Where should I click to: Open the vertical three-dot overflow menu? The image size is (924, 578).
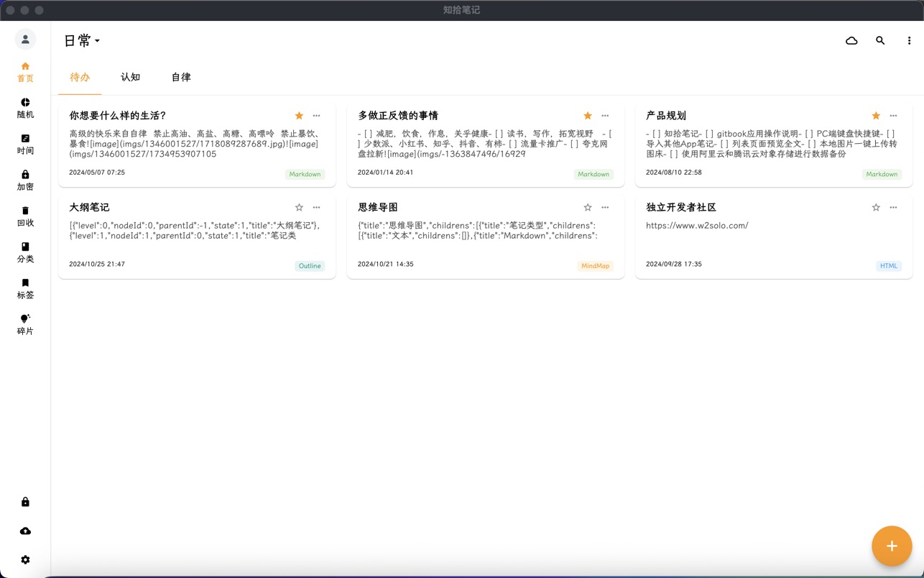coord(909,41)
